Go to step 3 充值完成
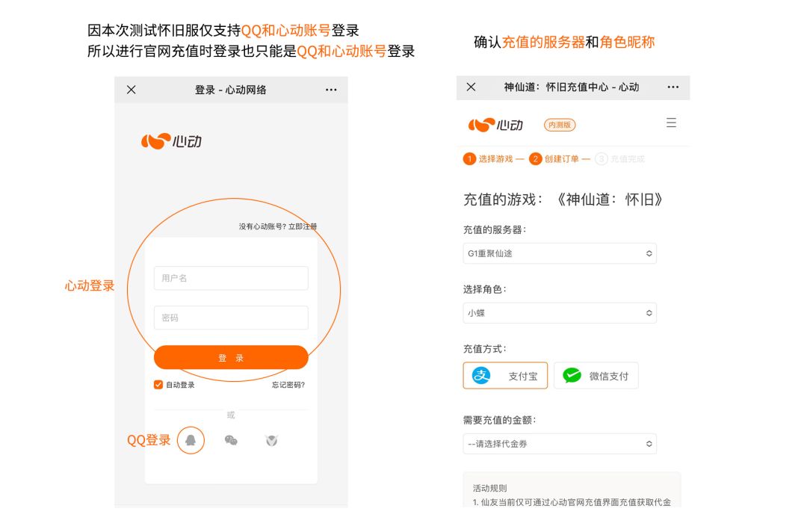This screenshot has height=532, width=807. 619,159
